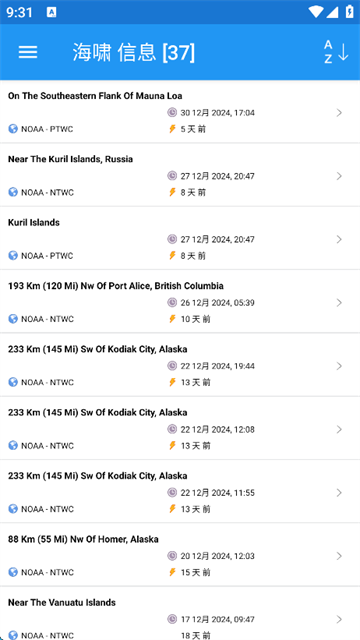Tap globe icon in Port Alice entry
This screenshot has width=360, height=640.
tap(13, 319)
